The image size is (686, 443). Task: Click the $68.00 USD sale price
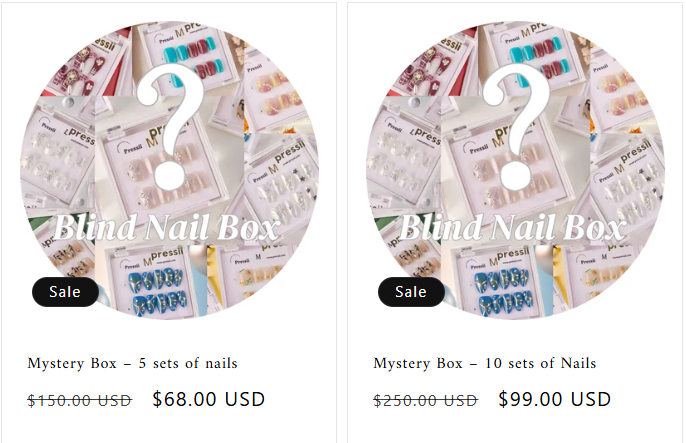209,399
